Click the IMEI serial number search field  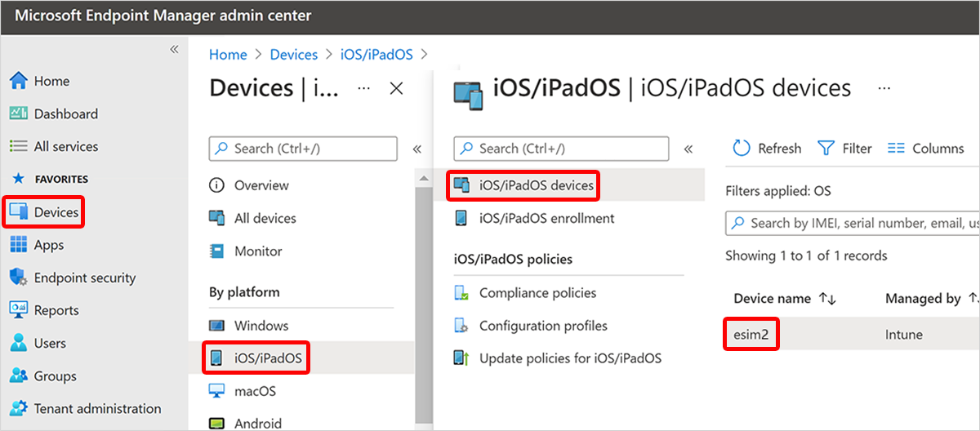tap(853, 223)
